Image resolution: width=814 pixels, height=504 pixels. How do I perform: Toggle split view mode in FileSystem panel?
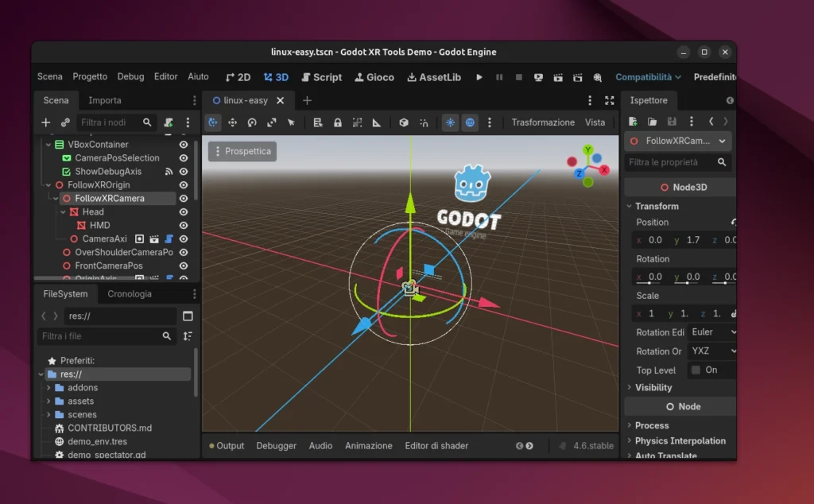tap(188, 316)
